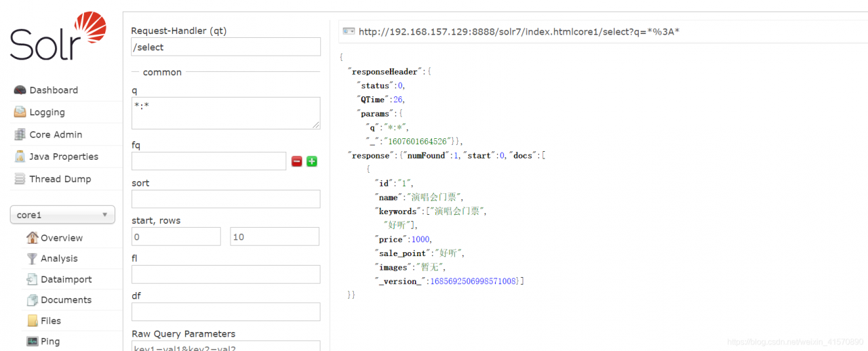Click the Dataimport icon
Viewport: 868px width, 351px height.
tap(32, 279)
